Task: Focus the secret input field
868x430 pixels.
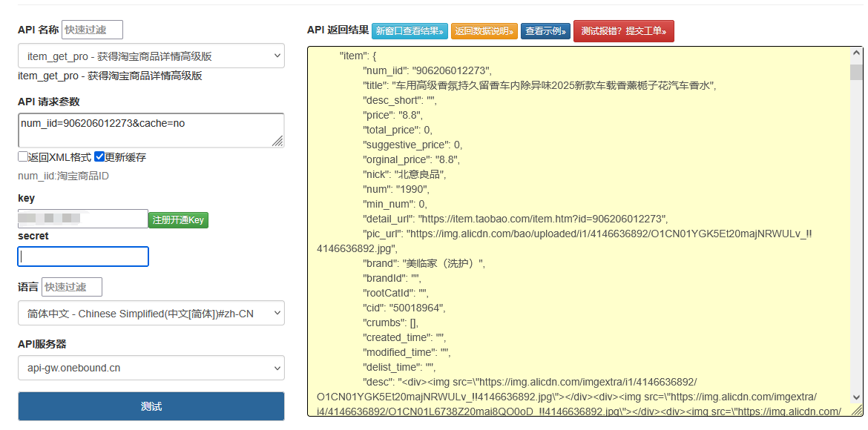Action: tap(83, 257)
